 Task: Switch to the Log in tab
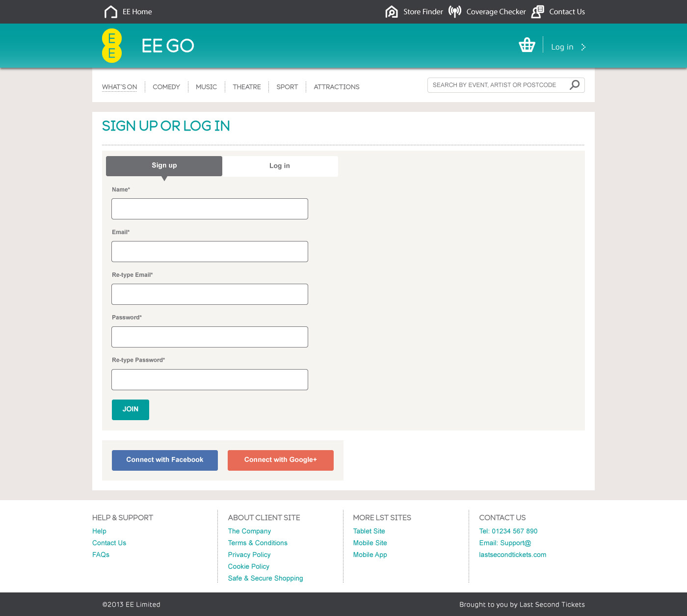280,166
